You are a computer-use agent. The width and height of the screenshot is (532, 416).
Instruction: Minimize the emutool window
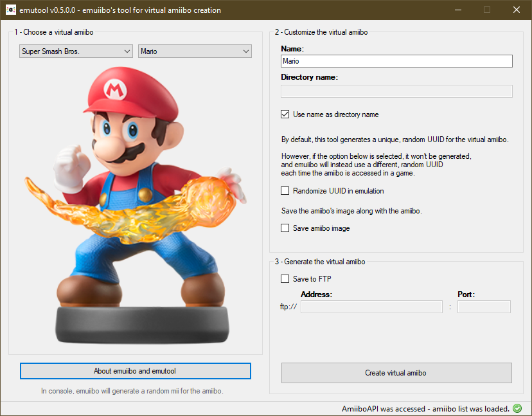click(458, 10)
